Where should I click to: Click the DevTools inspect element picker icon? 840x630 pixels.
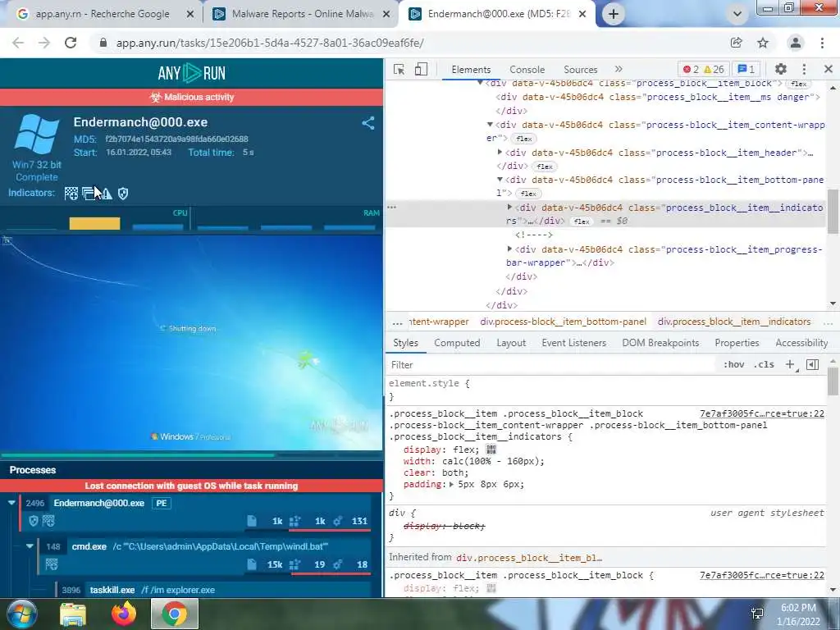399,69
